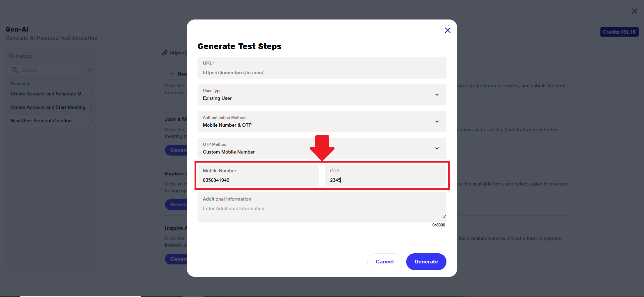Click the search magnifier icon

click(15, 70)
